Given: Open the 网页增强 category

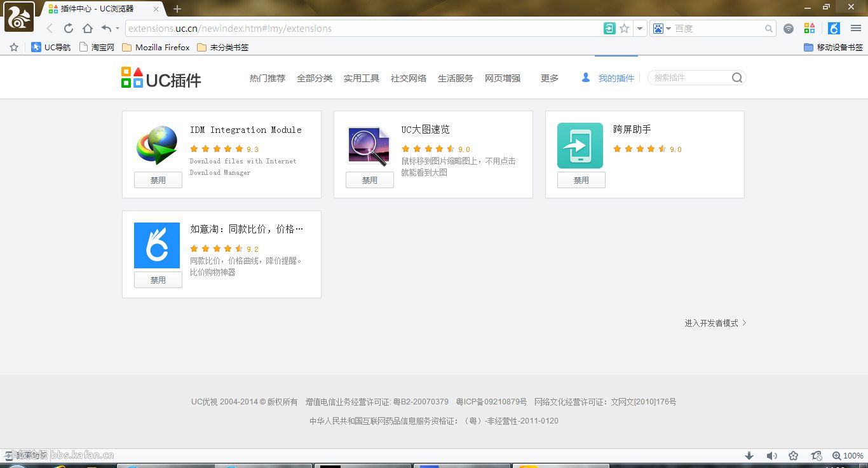Looking at the screenshot, I should (503, 78).
